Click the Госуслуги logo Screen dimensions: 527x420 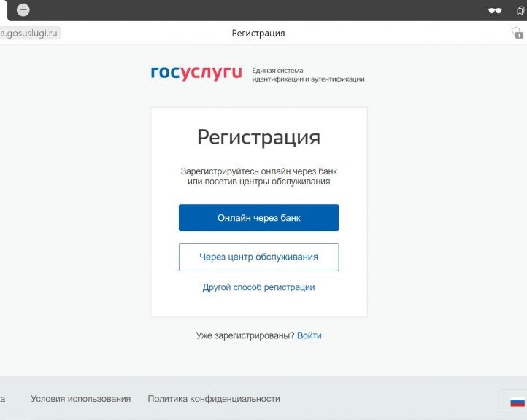tap(196, 72)
